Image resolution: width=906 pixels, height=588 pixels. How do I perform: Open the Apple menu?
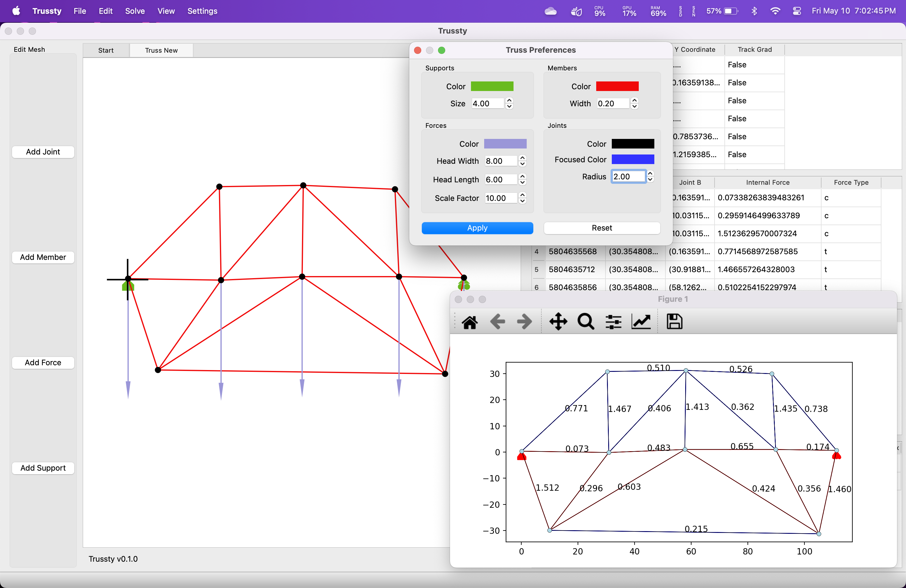(16, 11)
